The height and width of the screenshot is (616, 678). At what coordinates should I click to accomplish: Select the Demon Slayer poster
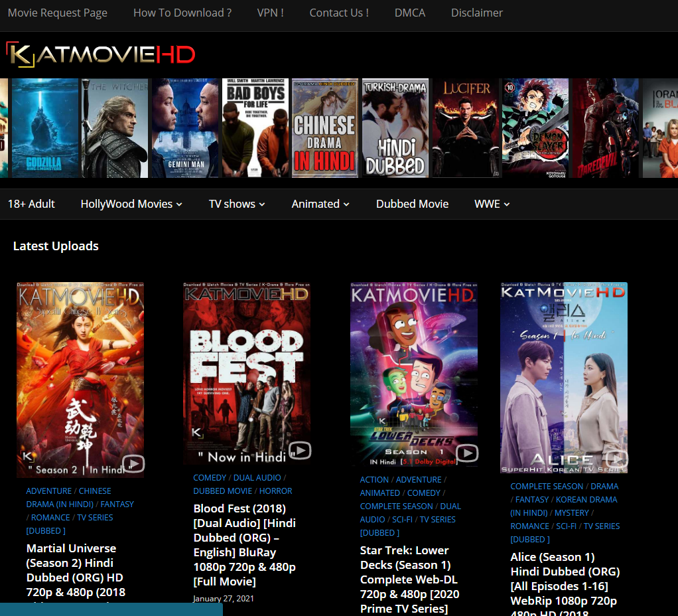click(535, 128)
